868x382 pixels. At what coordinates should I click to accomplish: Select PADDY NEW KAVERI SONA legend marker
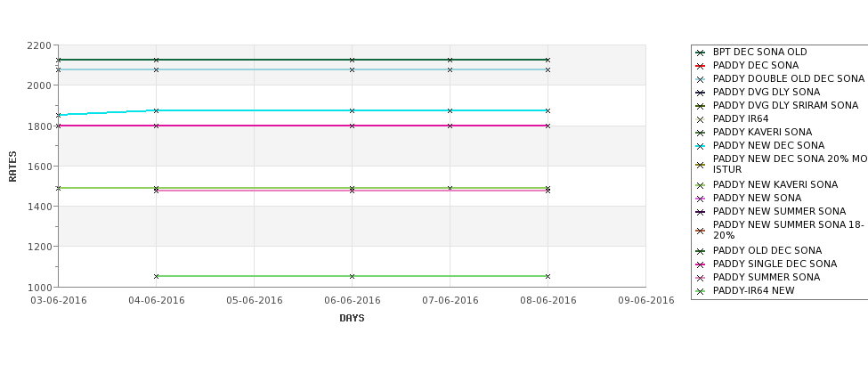point(701,186)
